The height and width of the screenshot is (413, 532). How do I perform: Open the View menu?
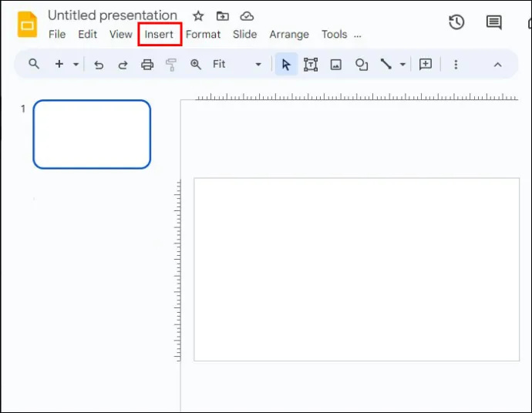[x=121, y=34]
